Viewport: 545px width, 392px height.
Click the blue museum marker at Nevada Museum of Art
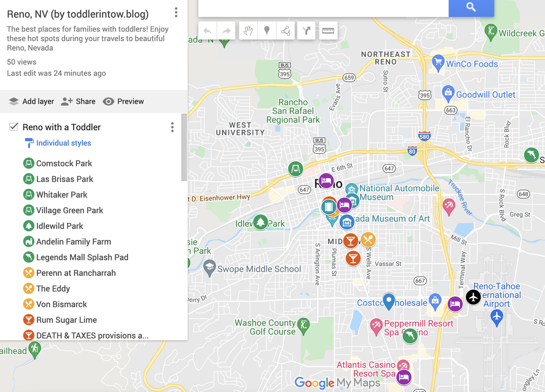coord(347,222)
